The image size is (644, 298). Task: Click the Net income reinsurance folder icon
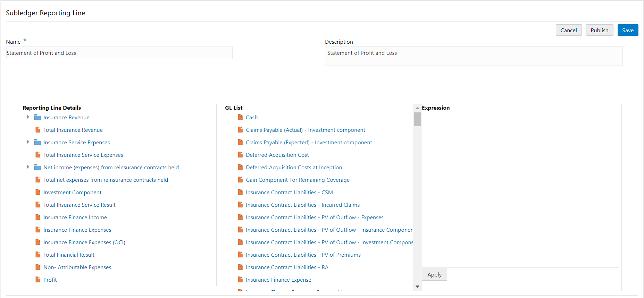pos(37,167)
